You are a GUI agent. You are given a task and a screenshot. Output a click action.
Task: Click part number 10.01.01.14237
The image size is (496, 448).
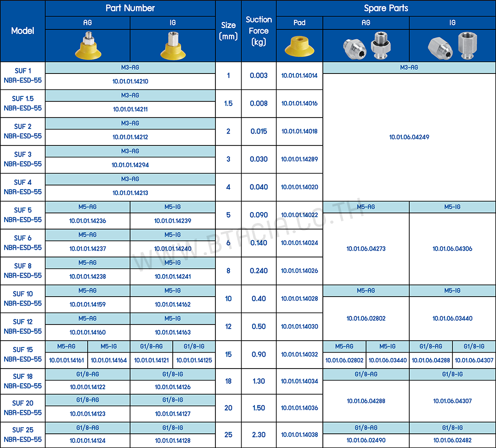88,248
